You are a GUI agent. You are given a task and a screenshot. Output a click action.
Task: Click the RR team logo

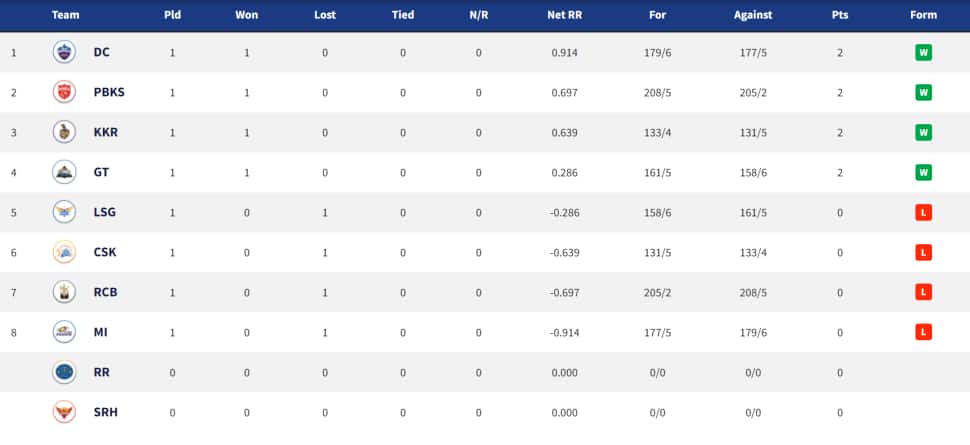coord(64,372)
